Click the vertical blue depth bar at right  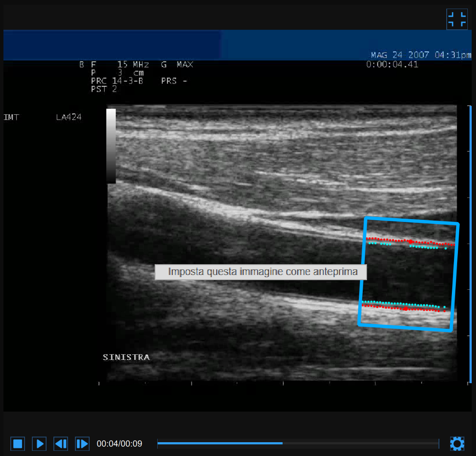(x=470, y=244)
